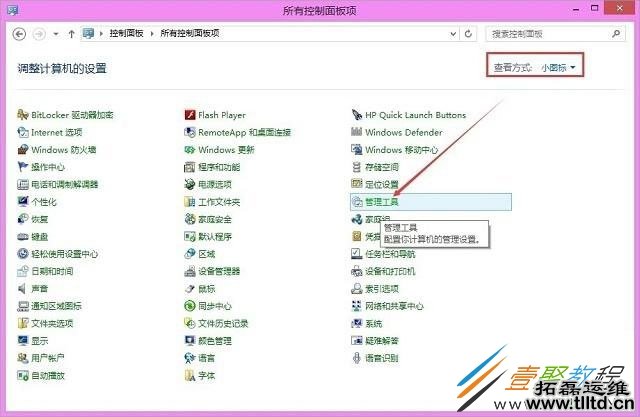Open the 查看方式 小图标 dropdown

click(558, 67)
